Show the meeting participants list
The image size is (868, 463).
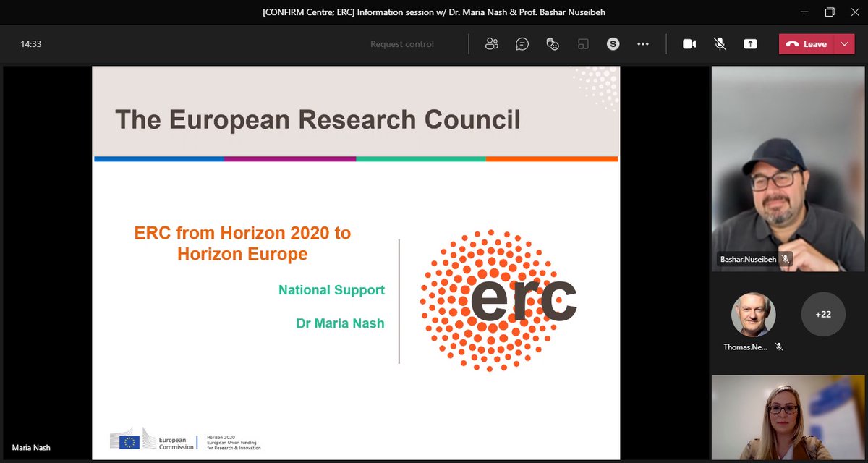(x=492, y=44)
